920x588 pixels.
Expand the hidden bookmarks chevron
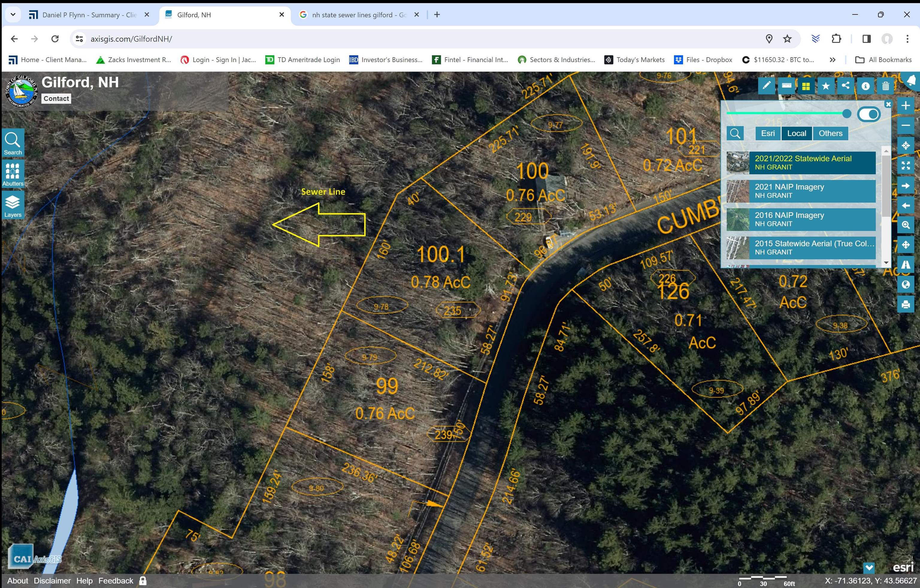point(833,60)
